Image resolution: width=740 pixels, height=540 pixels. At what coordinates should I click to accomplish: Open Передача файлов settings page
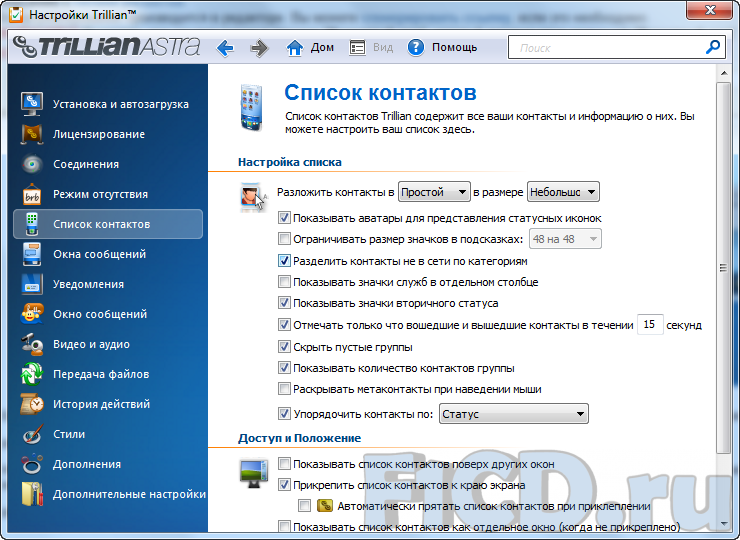pyautogui.click(x=101, y=374)
